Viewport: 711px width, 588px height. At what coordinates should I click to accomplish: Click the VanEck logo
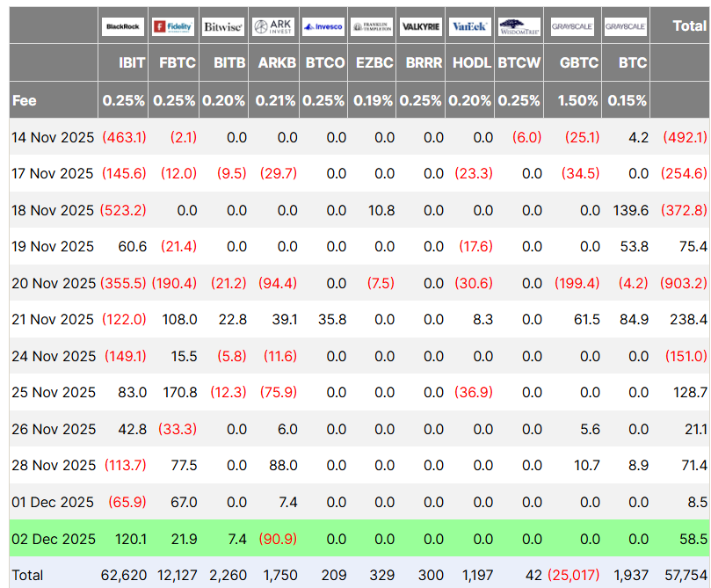click(471, 26)
